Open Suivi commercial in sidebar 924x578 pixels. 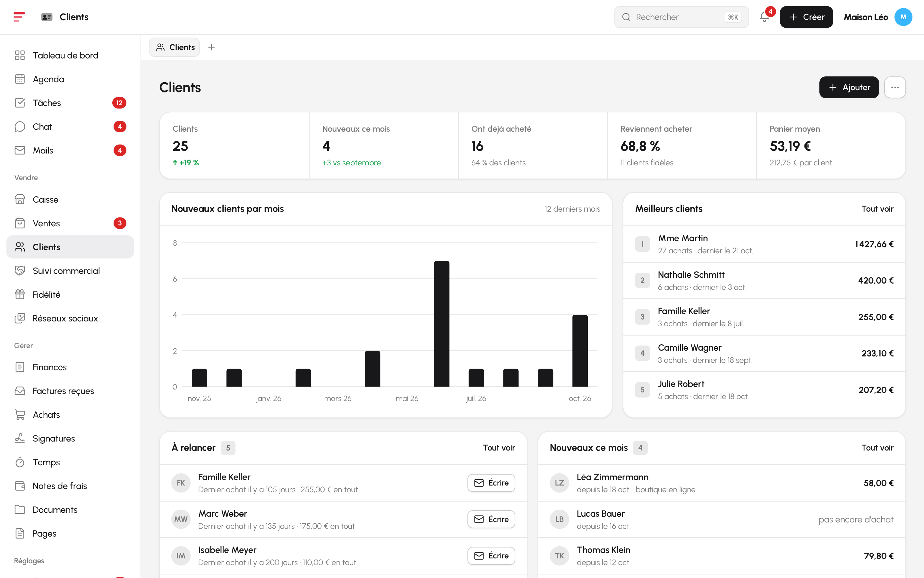pos(70,271)
